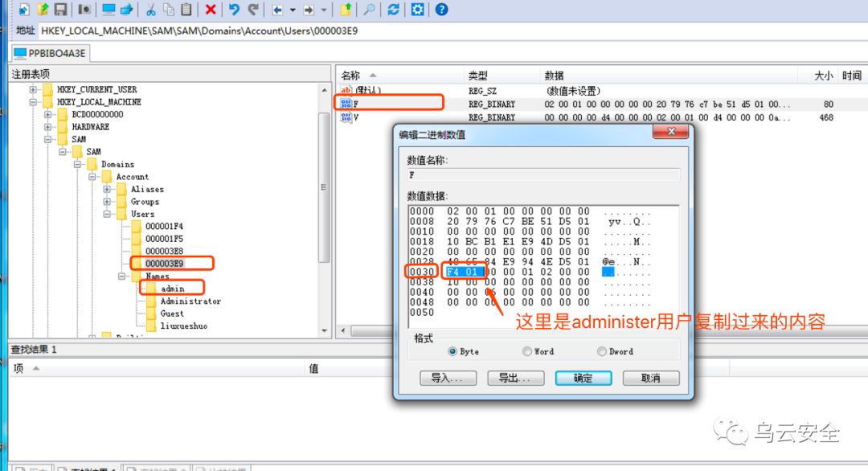Click the copy icon in toolbar

click(x=169, y=10)
